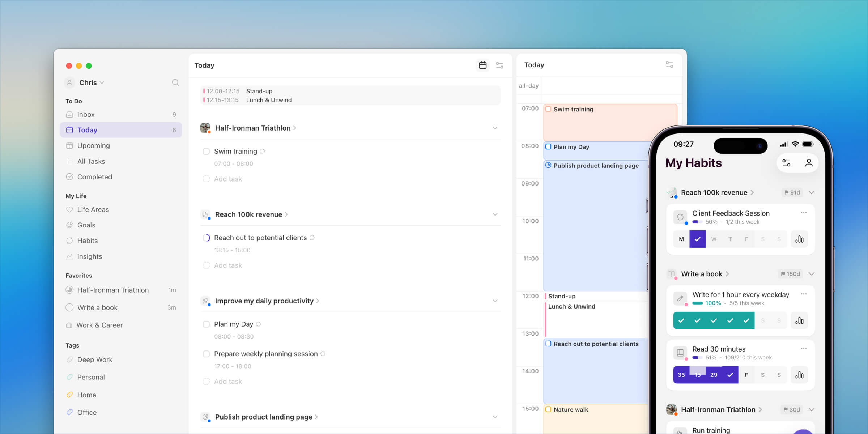Collapse the Reach 100k revenue section chevron
Screen dimensions: 868x434
click(495, 214)
